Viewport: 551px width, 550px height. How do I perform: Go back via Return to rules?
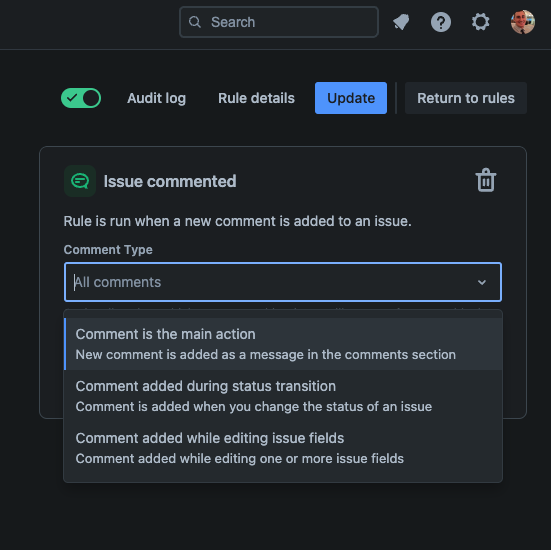pyautogui.click(x=466, y=98)
